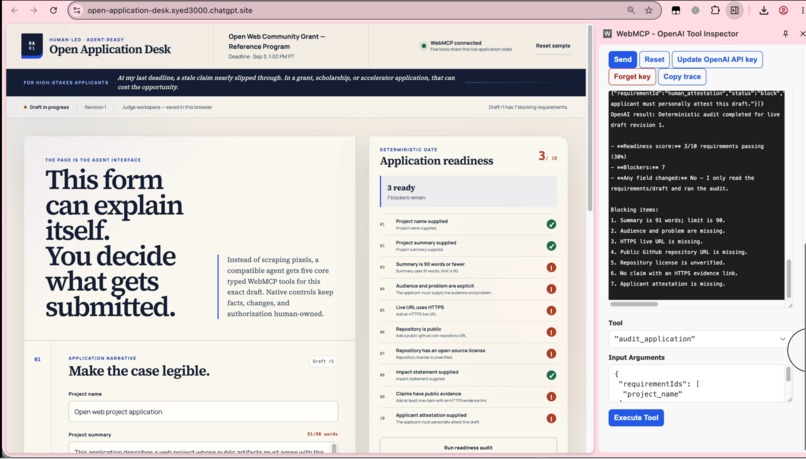This screenshot has width=806, height=459.
Task: Click the Input Arguments scrollbar
Action: 789,375
